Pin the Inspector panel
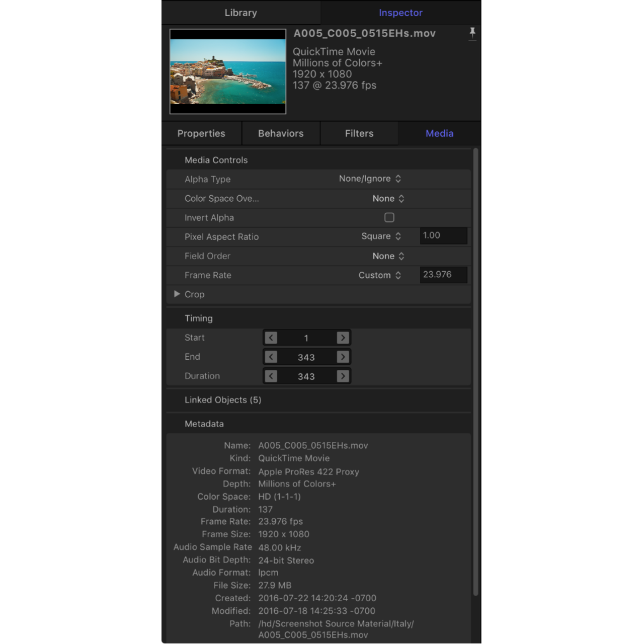Screen dimensions: 644x644 click(472, 33)
